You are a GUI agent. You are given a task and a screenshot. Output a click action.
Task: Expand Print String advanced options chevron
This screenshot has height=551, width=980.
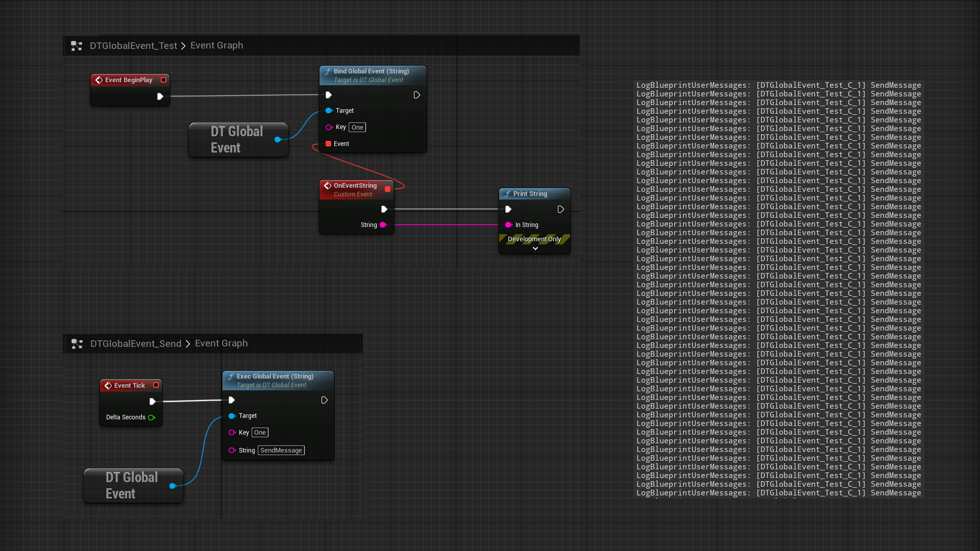click(x=535, y=248)
